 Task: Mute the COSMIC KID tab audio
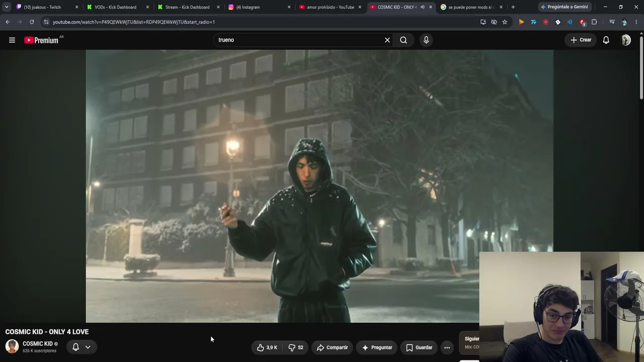(423, 7)
